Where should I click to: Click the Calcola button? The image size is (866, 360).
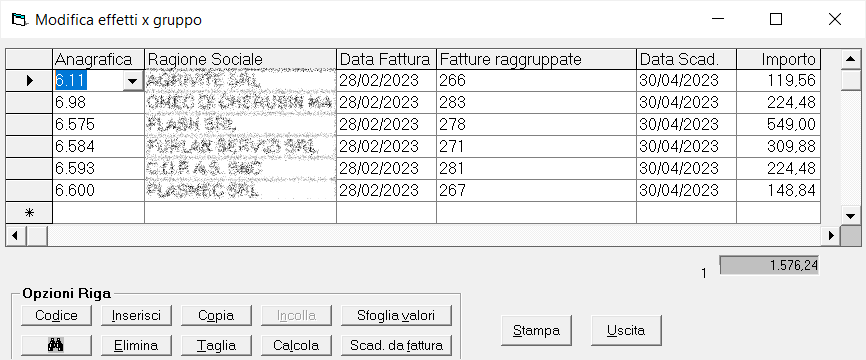pyautogui.click(x=297, y=346)
